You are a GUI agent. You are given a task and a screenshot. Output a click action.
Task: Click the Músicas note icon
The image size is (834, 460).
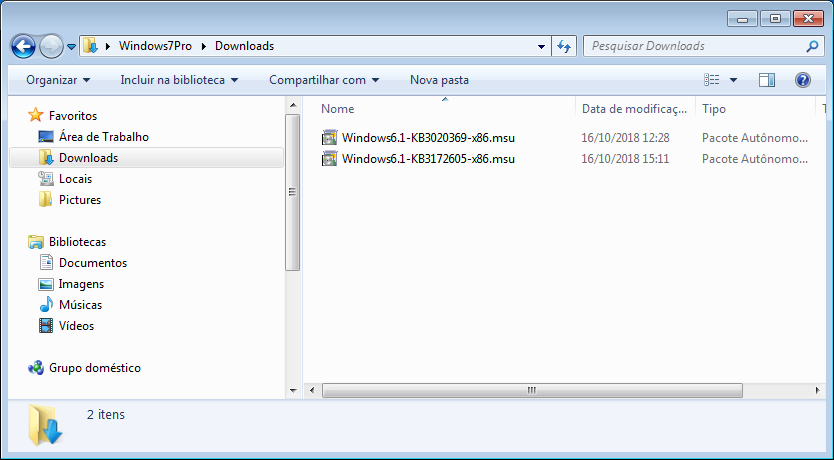[x=46, y=305]
